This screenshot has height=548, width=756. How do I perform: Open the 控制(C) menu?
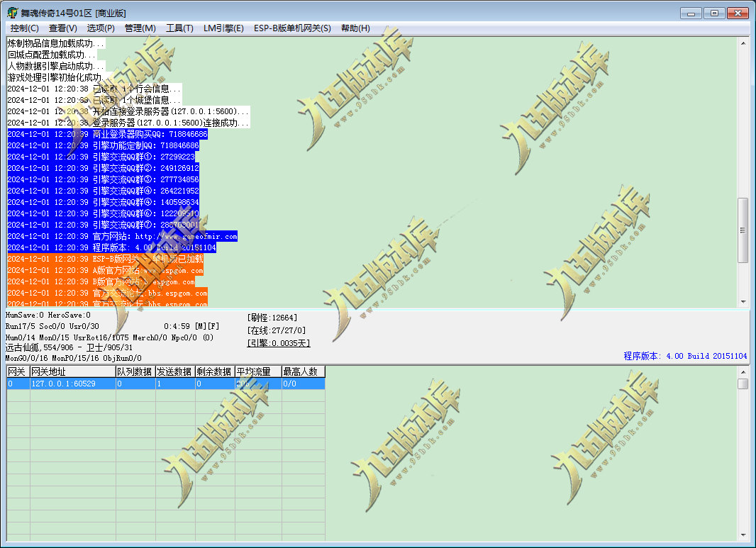25,28
